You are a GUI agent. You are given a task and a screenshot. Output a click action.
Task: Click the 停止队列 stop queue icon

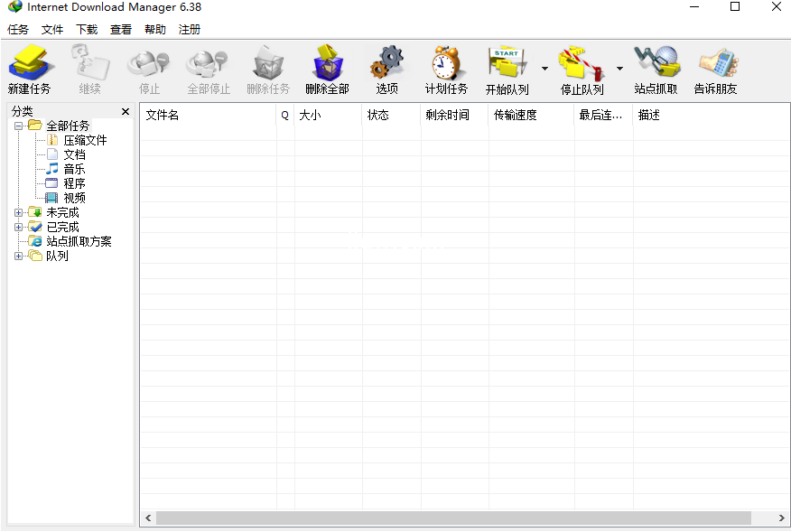[x=582, y=63]
